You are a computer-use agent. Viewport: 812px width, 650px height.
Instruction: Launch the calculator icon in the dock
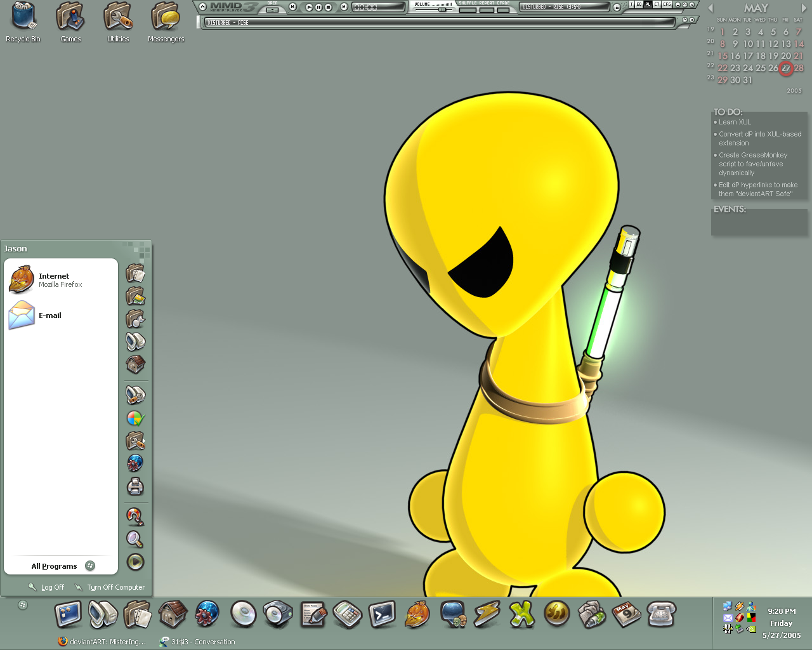[x=348, y=614]
